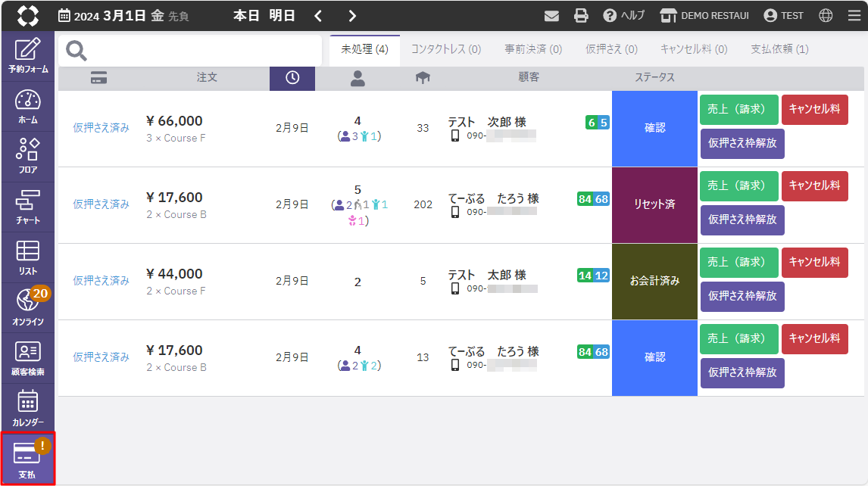The image size is (868, 486).
Task: Open the 支払 payments sidebar item
Action: [x=28, y=459]
